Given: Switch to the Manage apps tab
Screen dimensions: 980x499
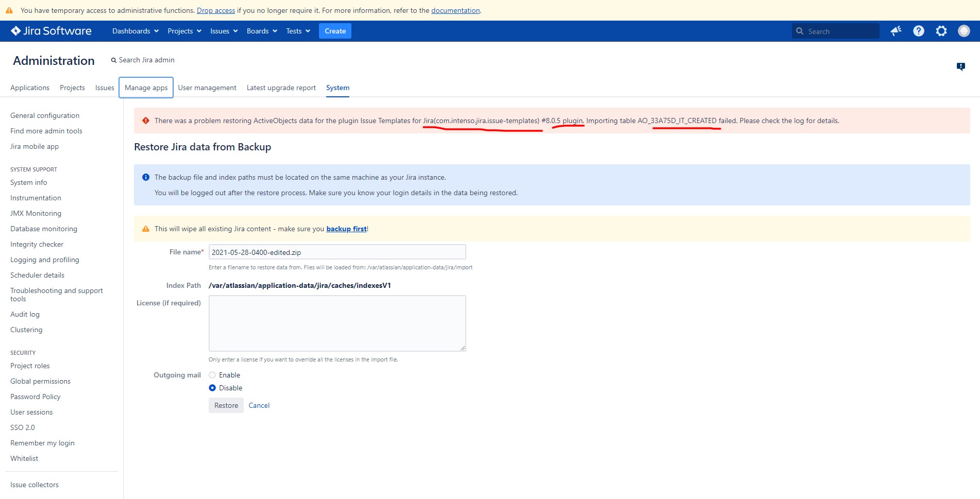Looking at the screenshot, I should [146, 88].
